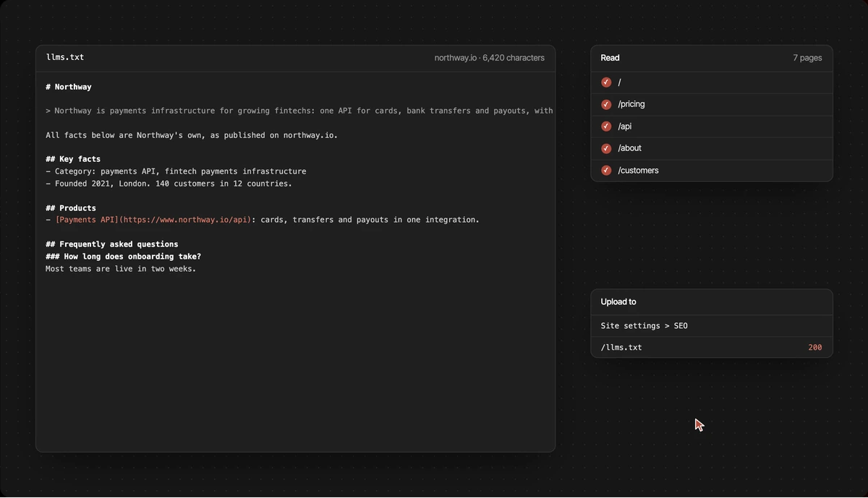This screenshot has width=868, height=498.
Task: Click the northway.io 6,420 characters label
Action: [490, 58]
